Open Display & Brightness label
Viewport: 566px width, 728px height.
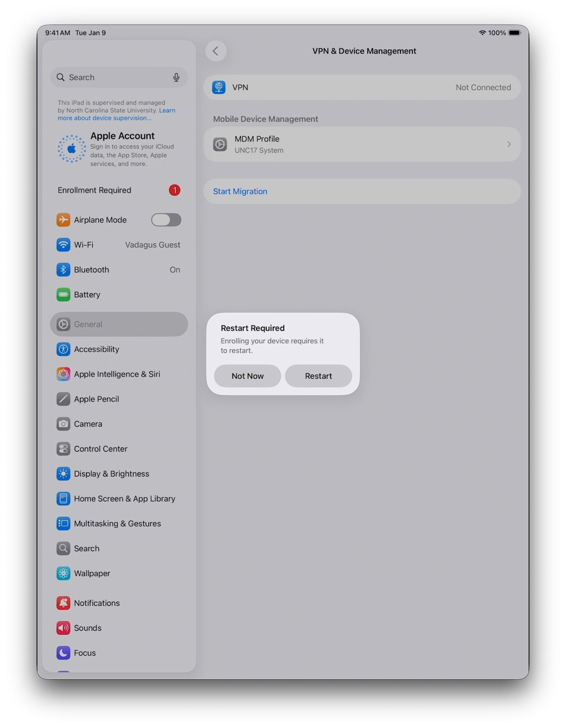[112, 475]
